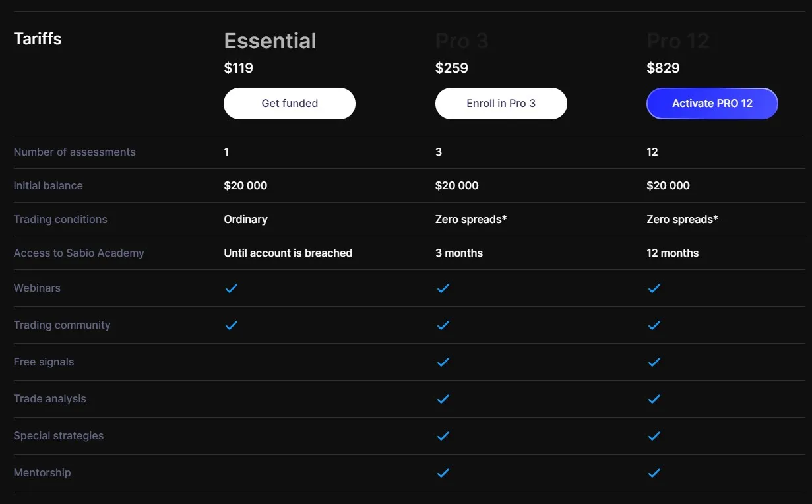Select the Pro 3 plan heading

pyautogui.click(x=462, y=41)
